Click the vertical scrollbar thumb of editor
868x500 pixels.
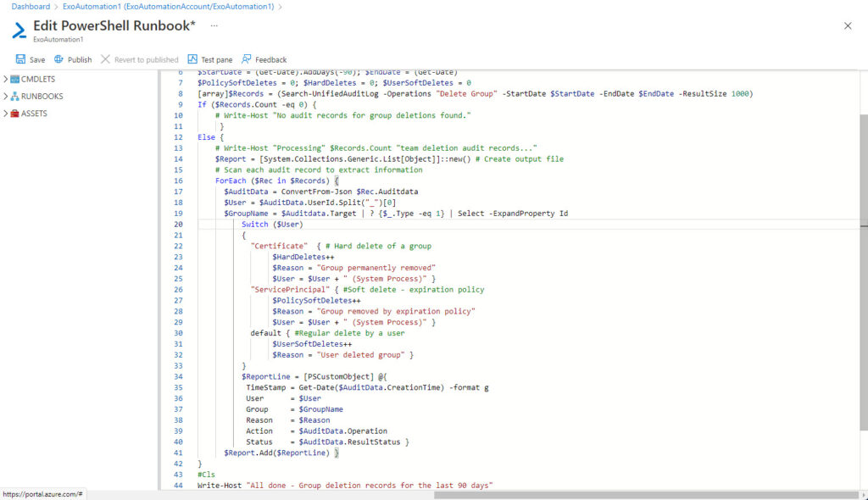coord(864,271)
